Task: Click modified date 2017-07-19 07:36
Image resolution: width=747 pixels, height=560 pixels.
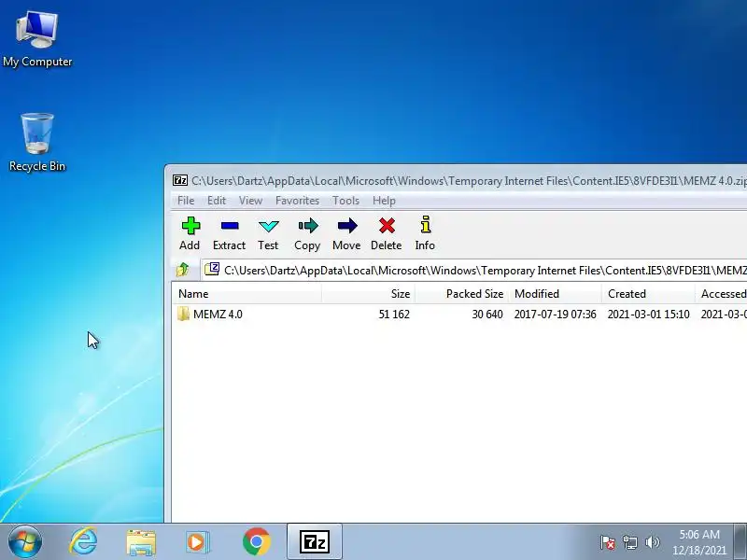Action: click(555, 315)
